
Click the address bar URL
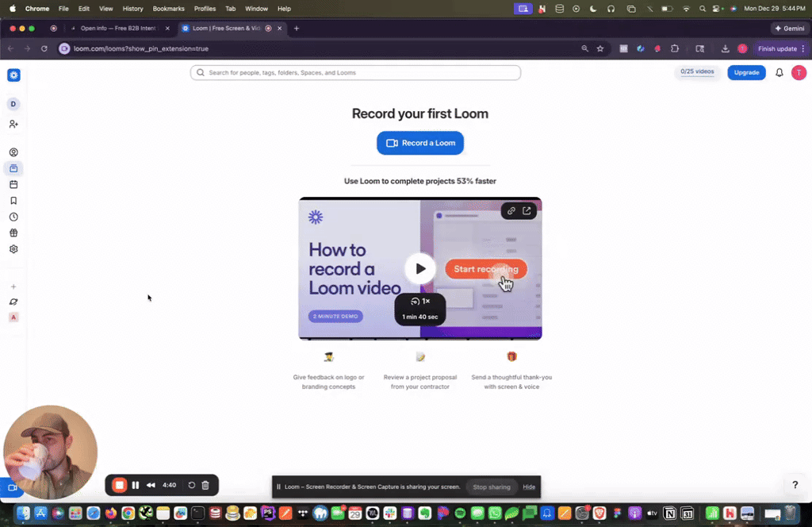(x=141, y=48)
